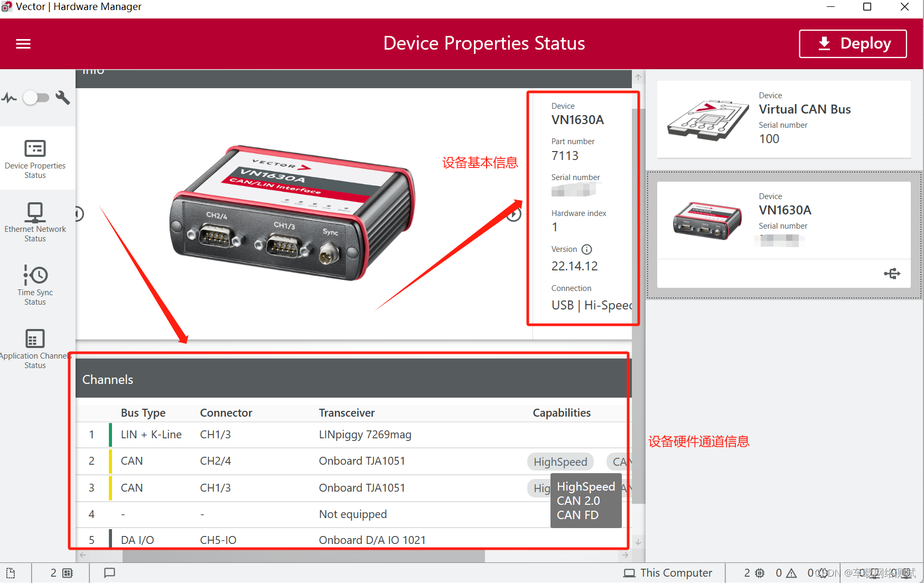Image resolution: width=924 pixels, height=583 pixels.
Task: Click the pulse monitoring icon
Action: pyautogui.click(x=9, y=98)
